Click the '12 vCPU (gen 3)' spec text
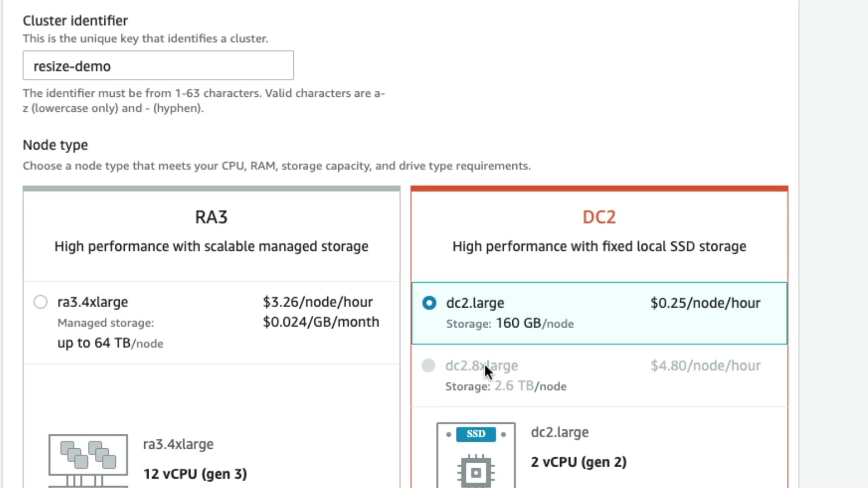Viewport: 868px width, 488px height. tap(195, 474)
